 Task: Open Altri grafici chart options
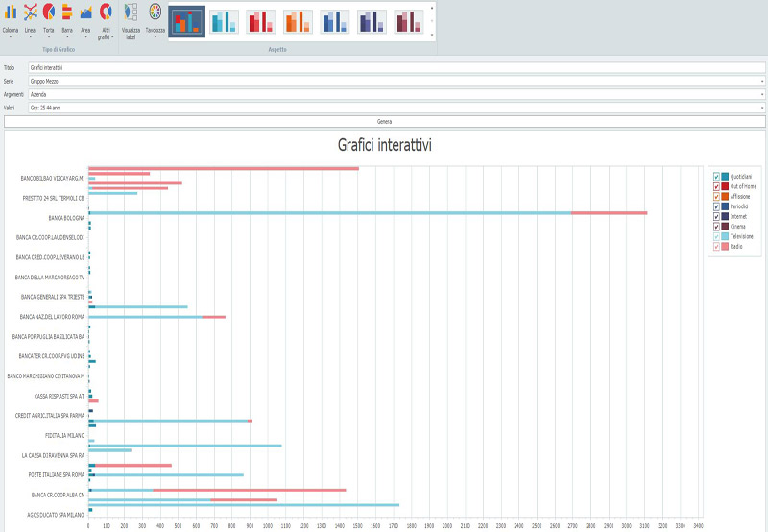pyautogui.click(x=106, y=17)
